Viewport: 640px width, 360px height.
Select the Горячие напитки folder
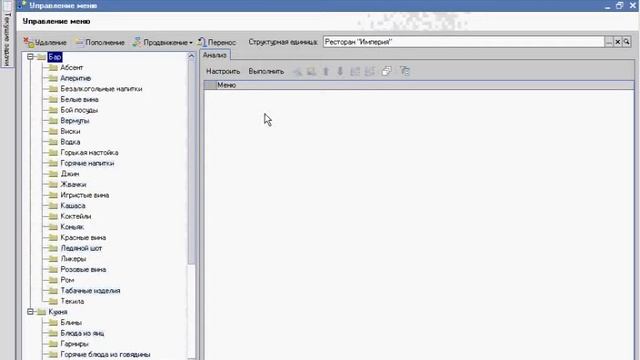87,163
